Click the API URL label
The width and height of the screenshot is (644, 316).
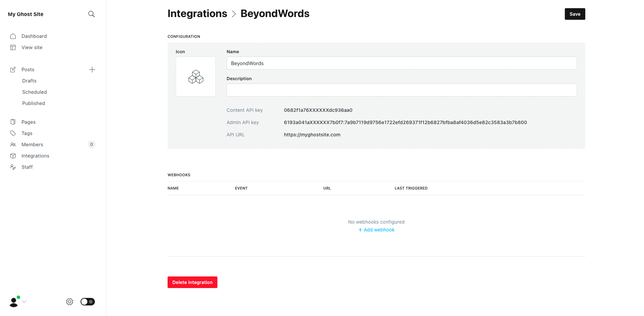click(236, 135)
